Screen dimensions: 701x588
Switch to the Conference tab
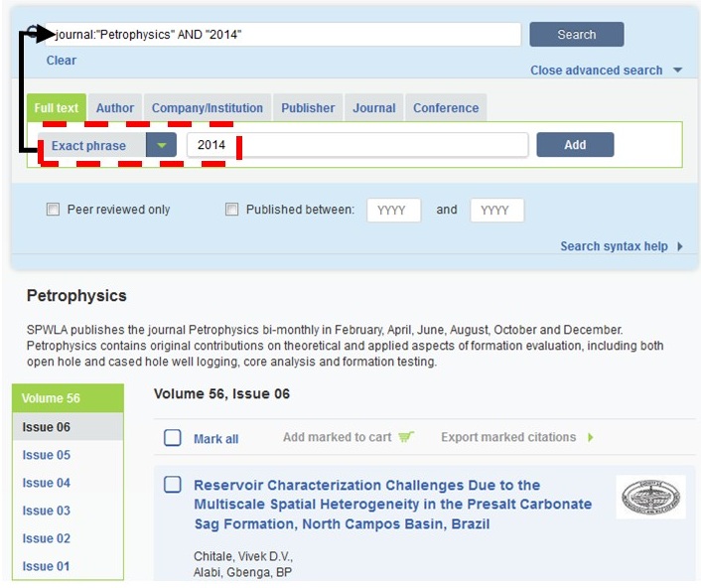[446, 107]
